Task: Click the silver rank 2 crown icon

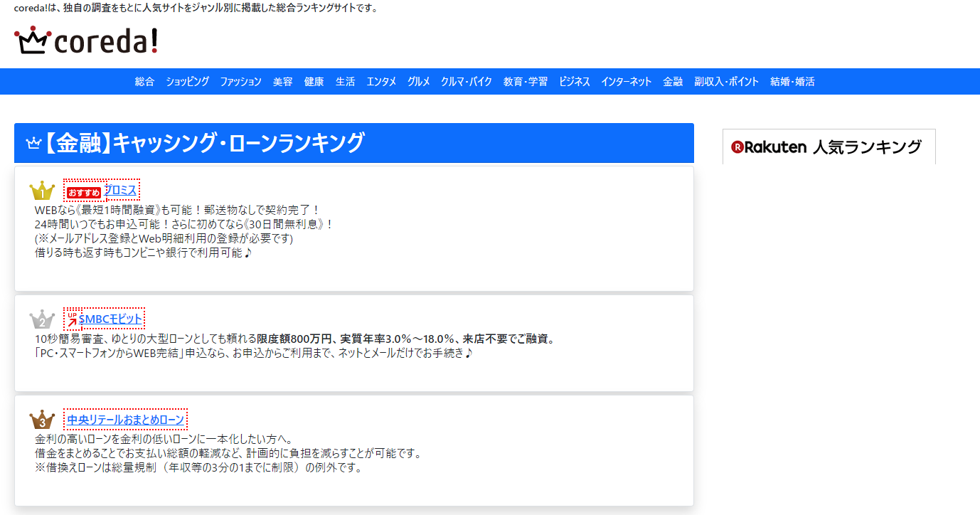Action: point(42,319)
